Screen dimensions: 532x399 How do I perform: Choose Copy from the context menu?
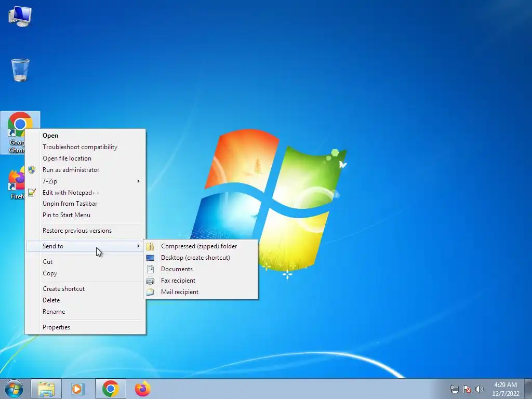(86, 273)
